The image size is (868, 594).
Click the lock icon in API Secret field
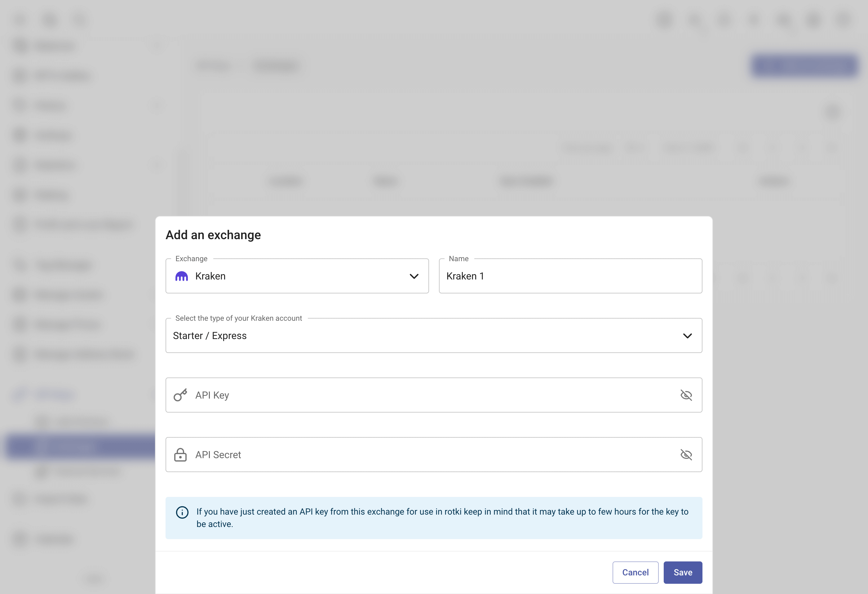[x=180, y=454]
